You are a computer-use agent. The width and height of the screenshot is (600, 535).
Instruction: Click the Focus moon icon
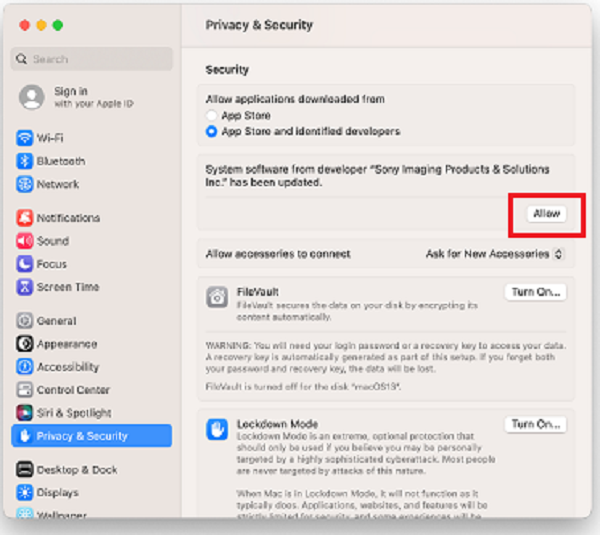point(25,264)
